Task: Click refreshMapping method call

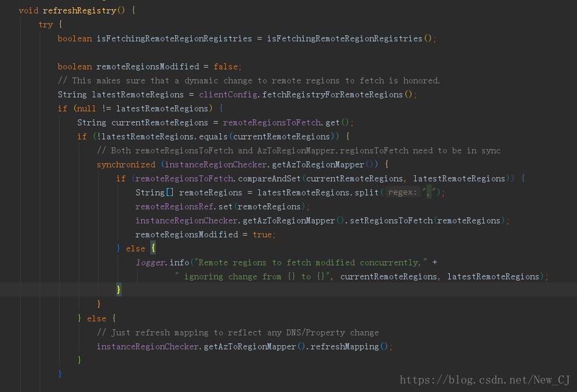Action: coord(344,346)
